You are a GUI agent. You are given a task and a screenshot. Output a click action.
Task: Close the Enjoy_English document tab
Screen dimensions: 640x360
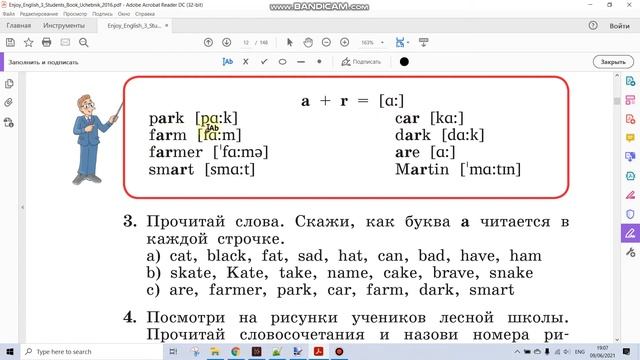(x=167, y=26)
